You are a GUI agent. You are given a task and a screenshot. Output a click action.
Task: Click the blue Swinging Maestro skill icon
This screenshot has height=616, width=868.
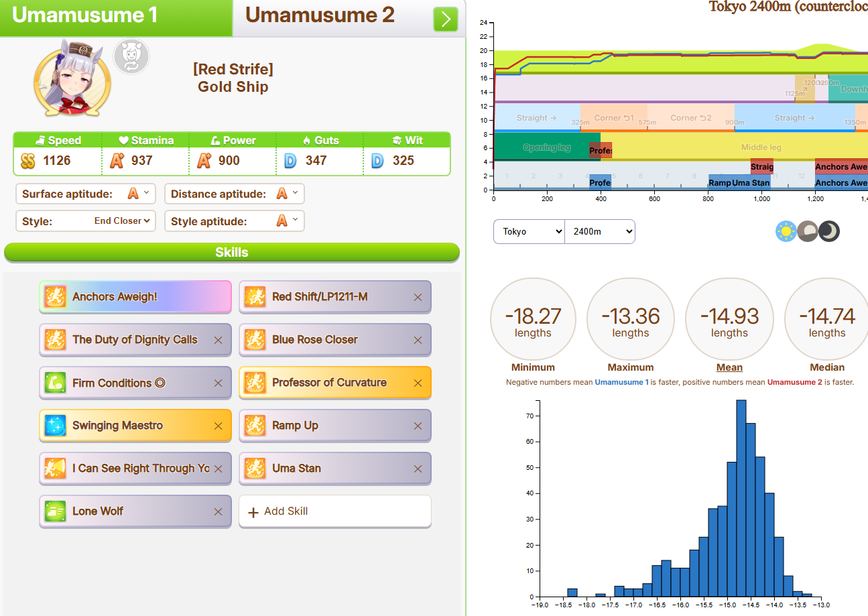click(x=54, y=426)
